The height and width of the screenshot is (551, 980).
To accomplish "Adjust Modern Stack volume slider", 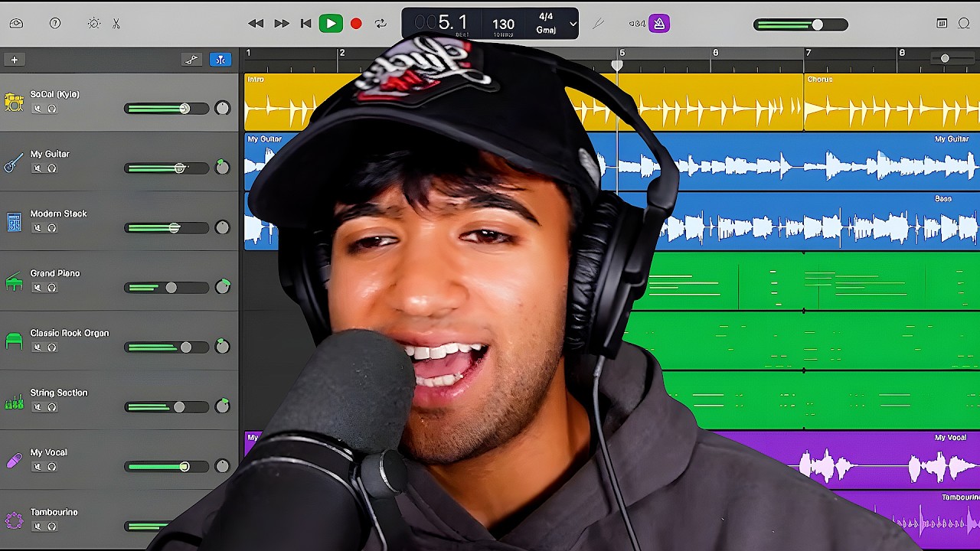I will (x=167, y=228).
